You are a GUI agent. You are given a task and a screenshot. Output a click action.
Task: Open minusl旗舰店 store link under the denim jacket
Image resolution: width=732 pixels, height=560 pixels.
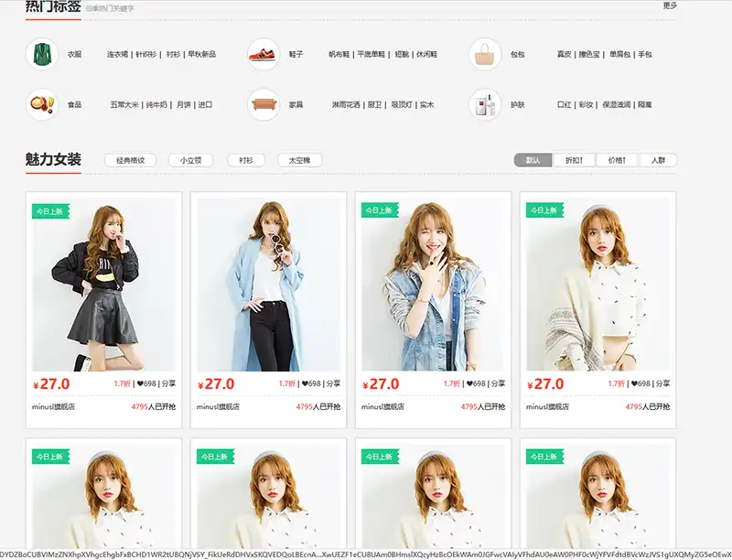(x=382, y=407)
